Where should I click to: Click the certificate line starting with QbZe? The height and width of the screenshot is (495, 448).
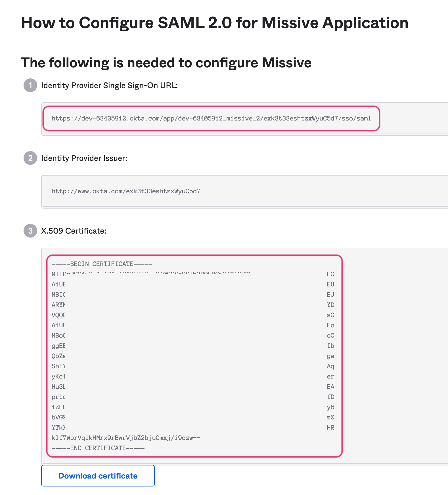[58, 356]
